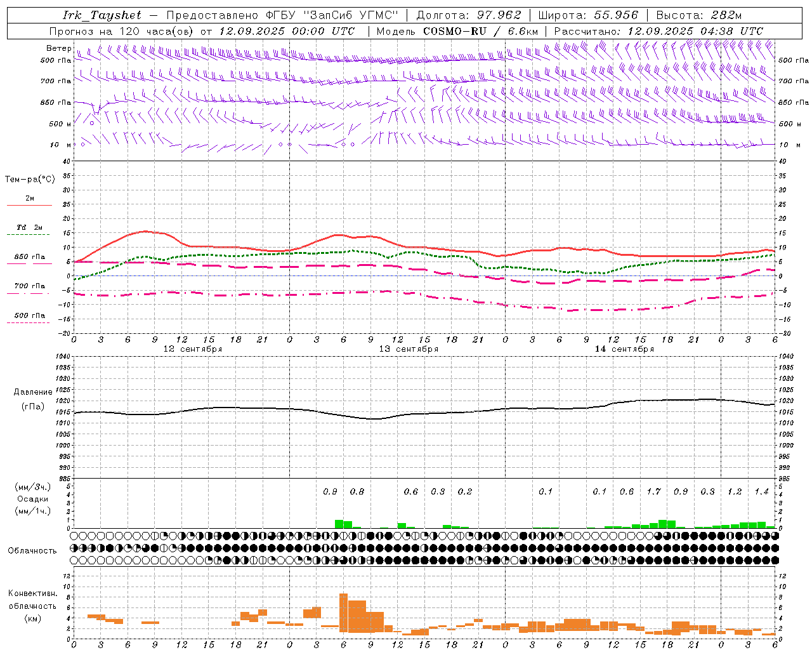
Task: Click the calculation time 'Рассчитано: 12.09.2025 04:38 UTC'
Action: pyautogui.click(x=658, y=31)
